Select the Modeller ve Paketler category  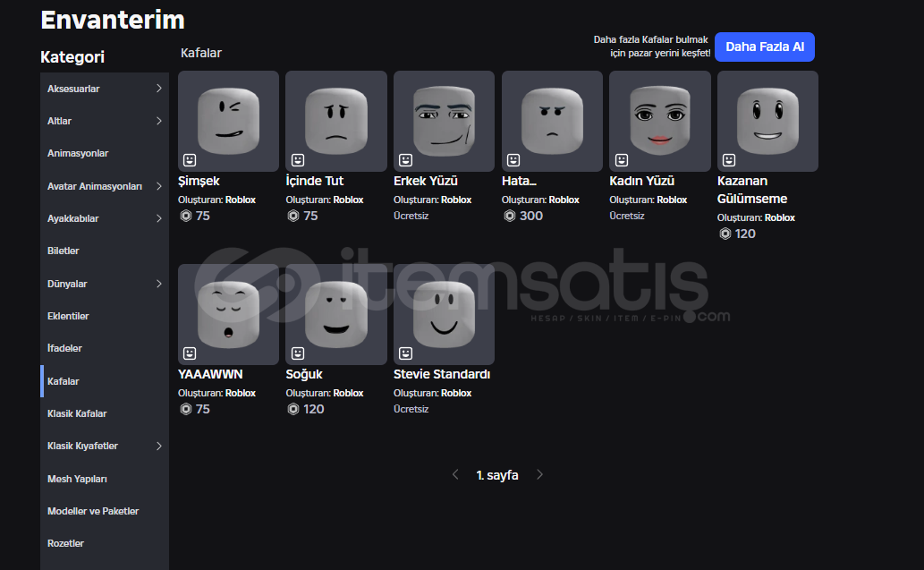tap(105, 511)
